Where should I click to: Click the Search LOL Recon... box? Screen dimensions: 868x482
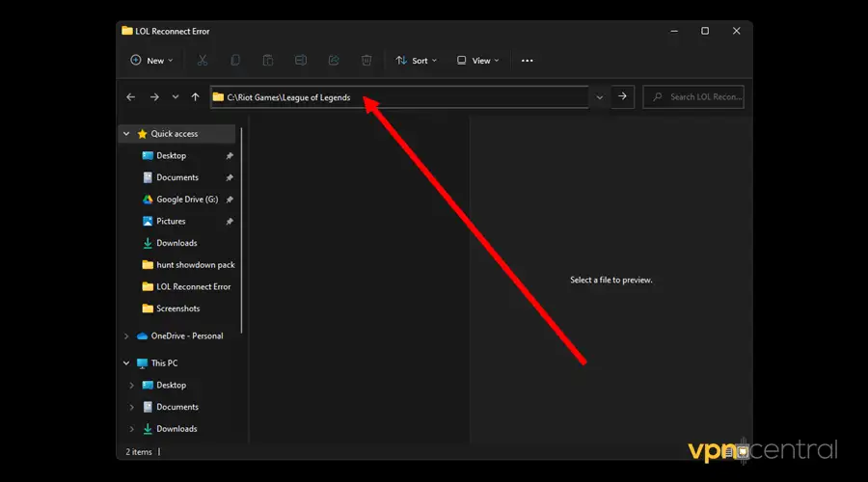(x=693, y=96)
